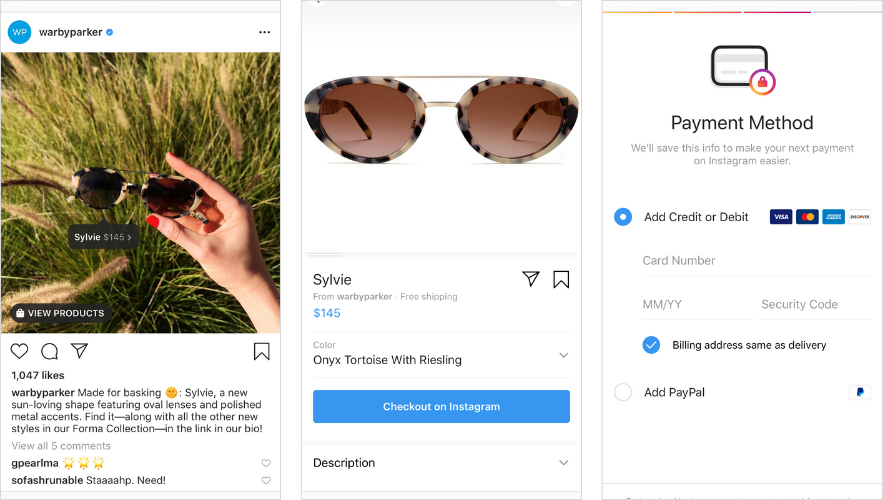Viewport: 883px width, 500px height.
Task: View all 5 comments
Action: click(x=61, y=446)
